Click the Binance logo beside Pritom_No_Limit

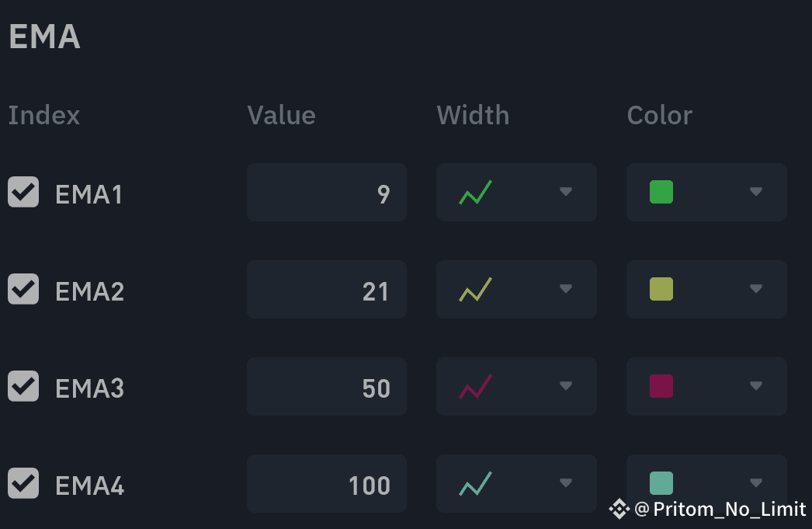619,509
